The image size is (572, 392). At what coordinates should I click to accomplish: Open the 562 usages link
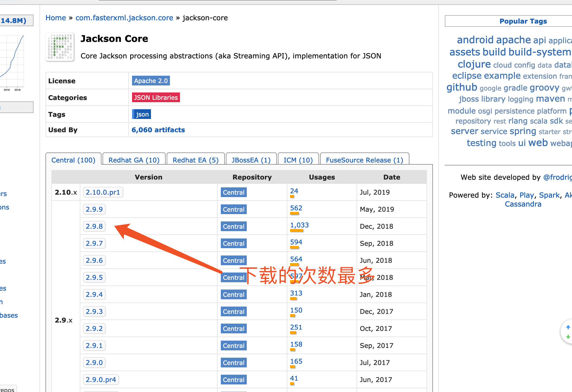click(296, 208)
